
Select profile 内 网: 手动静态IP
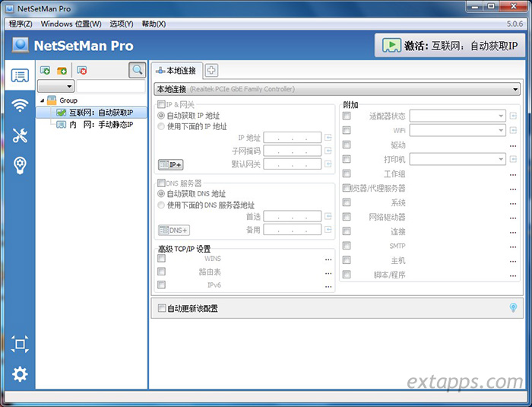click(95, 125)
